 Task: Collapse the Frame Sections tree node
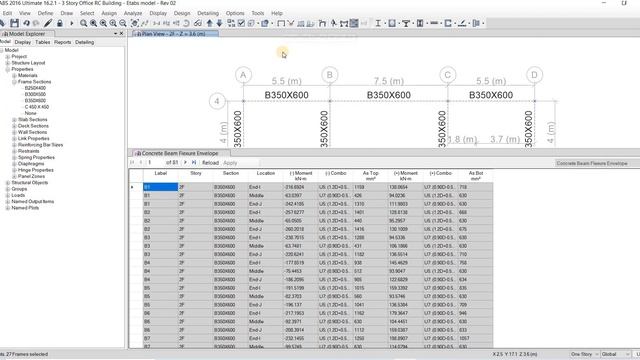14,82
